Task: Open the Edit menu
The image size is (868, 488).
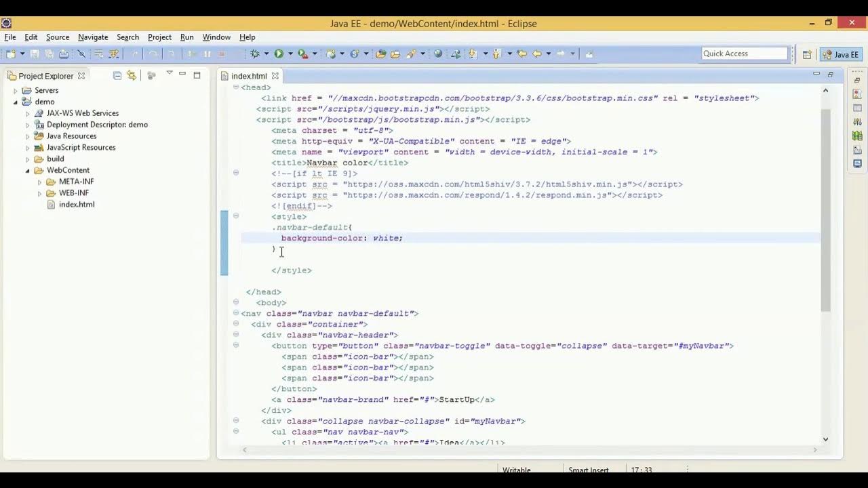Action: (31, 37)
